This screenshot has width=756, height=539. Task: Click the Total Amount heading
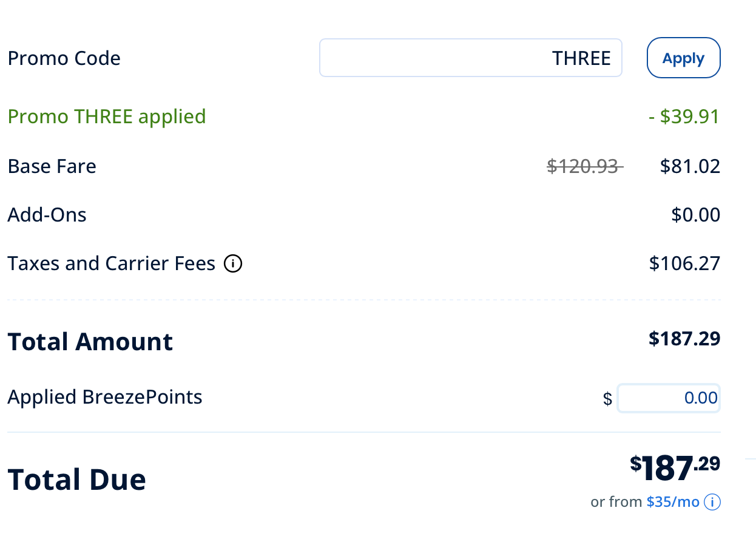coord(90,342)
